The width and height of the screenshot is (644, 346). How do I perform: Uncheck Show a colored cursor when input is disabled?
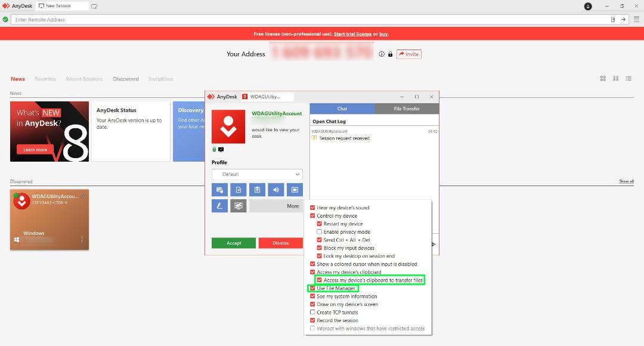(312, 264)
